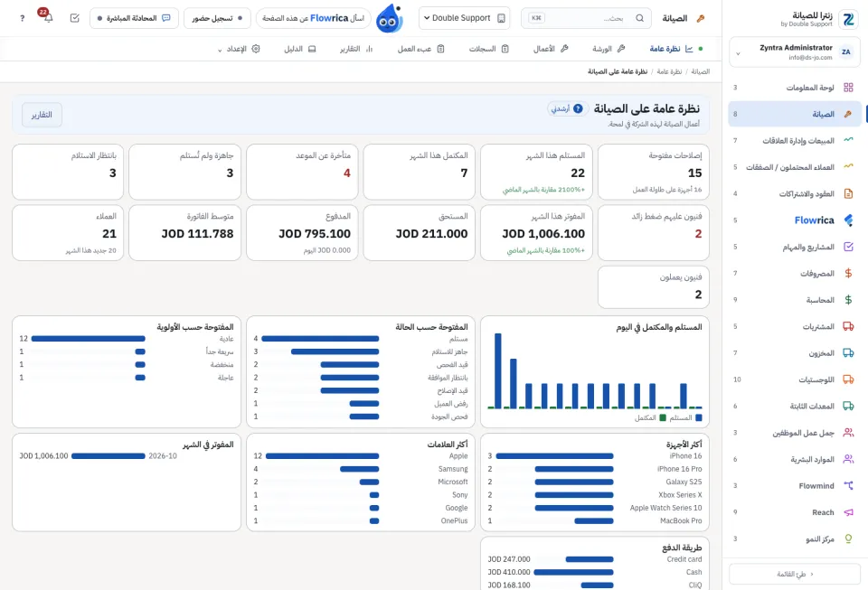The image size is (868, 590).
Task: Click the help question mark icon
Action: 22,18
